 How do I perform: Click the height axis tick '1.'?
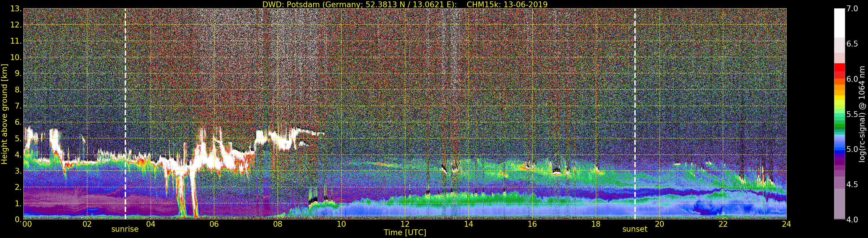(18, 203)
